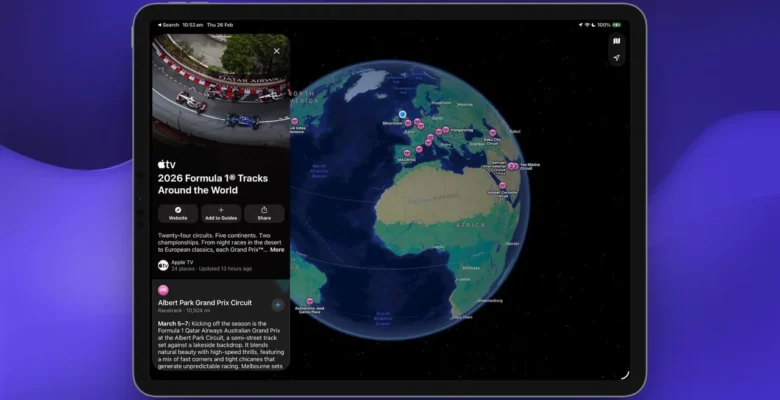The width and height of the screenshot is (780, 400).
Task: Add Albert Park Circuit with plus icon
Action: point(277,305)
